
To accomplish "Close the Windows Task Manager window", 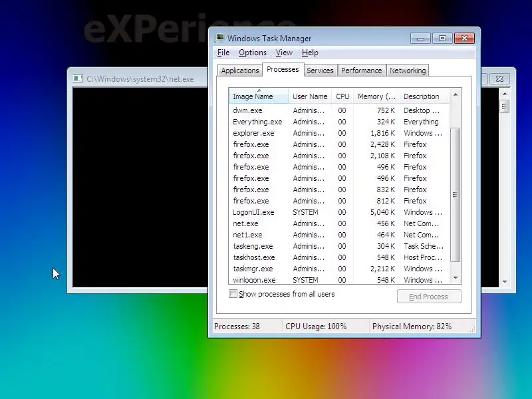I will point(464,39).
